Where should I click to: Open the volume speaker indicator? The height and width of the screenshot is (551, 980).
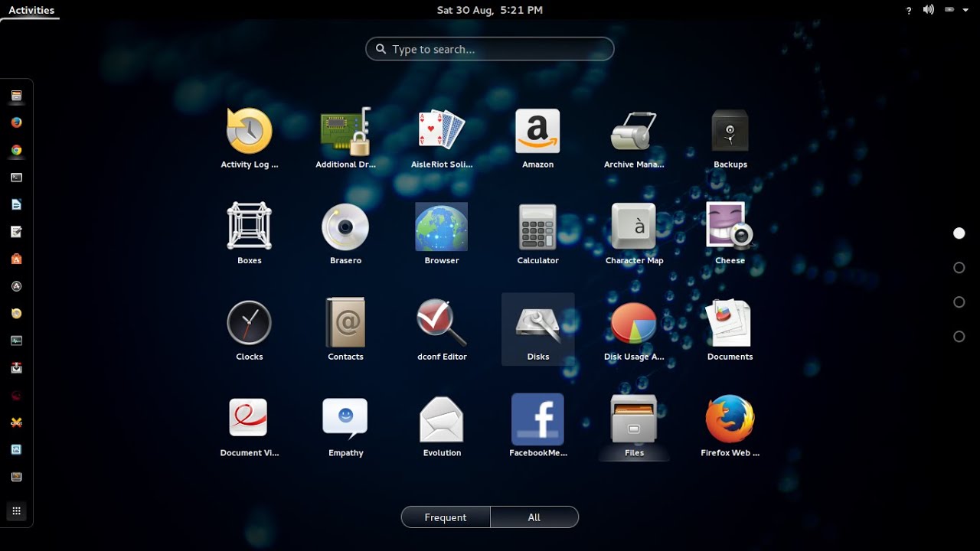pyautogui.click(x=928, y=10)
